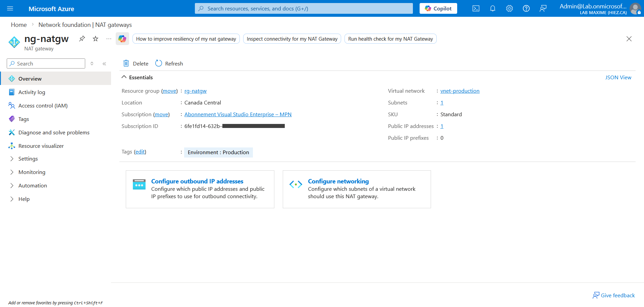Click the Help question mark icon
This screenshot has height=307, width=644.
coord(526,8)
